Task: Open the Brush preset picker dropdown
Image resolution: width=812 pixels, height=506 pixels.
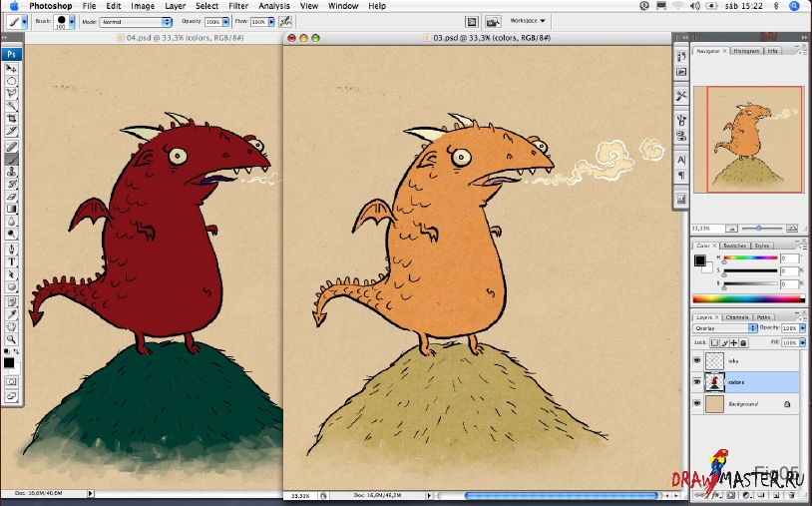Action: [72, 22]
